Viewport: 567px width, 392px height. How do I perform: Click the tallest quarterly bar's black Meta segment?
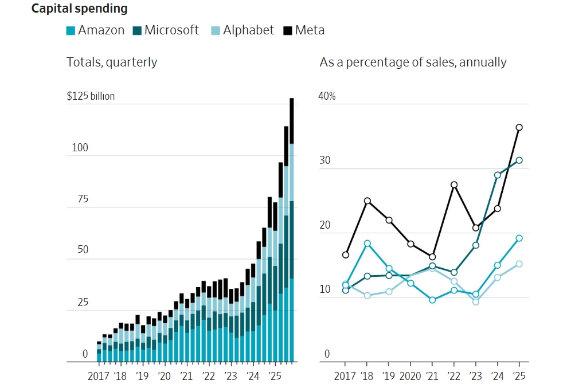[292, 120]
